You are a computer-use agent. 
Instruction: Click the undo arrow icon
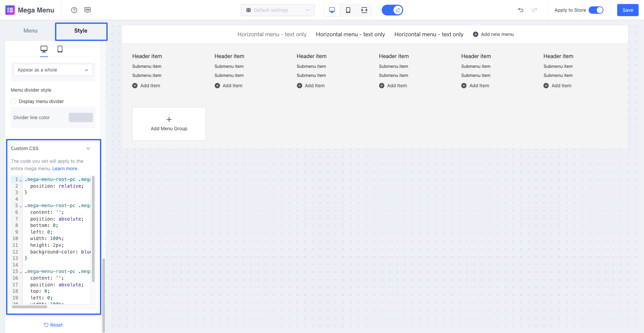[x=521, y=10]
